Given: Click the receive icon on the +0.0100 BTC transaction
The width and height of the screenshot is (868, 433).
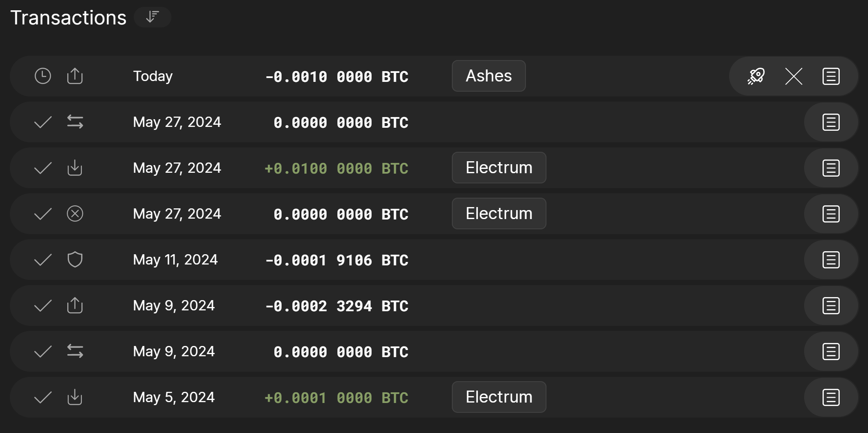Looking at the screenshot, I should click(x=75, y=168).
